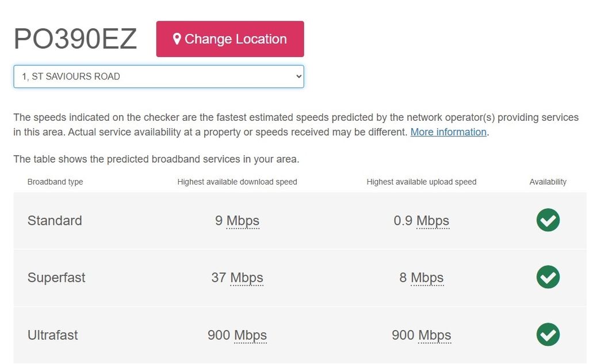Click the map pin icon on Change Location
Viewport: 589px width, 364px height.
(177, 39)
